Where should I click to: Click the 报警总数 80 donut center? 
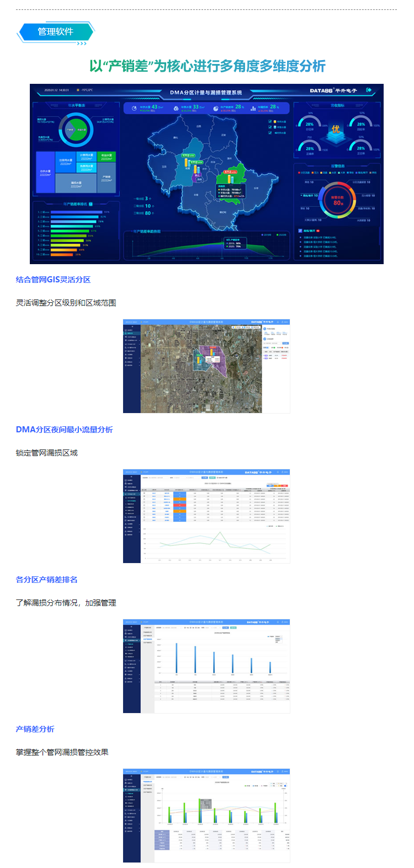click(337, 200)
